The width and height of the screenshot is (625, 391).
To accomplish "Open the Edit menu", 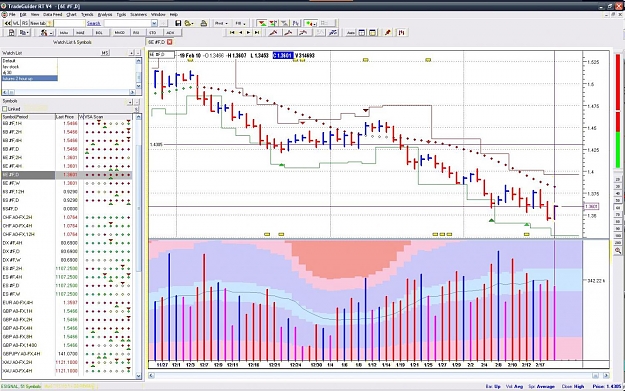I will click(23, 15).
